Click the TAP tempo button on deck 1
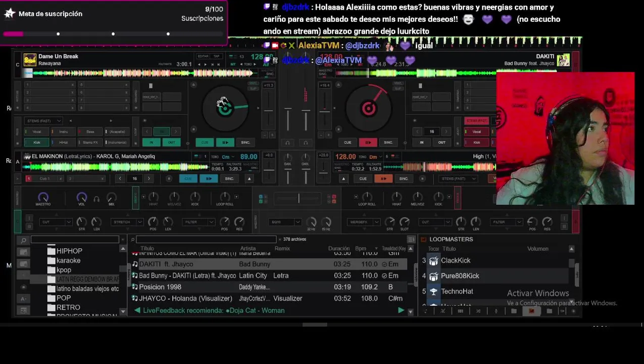 [x=217, y=56]
